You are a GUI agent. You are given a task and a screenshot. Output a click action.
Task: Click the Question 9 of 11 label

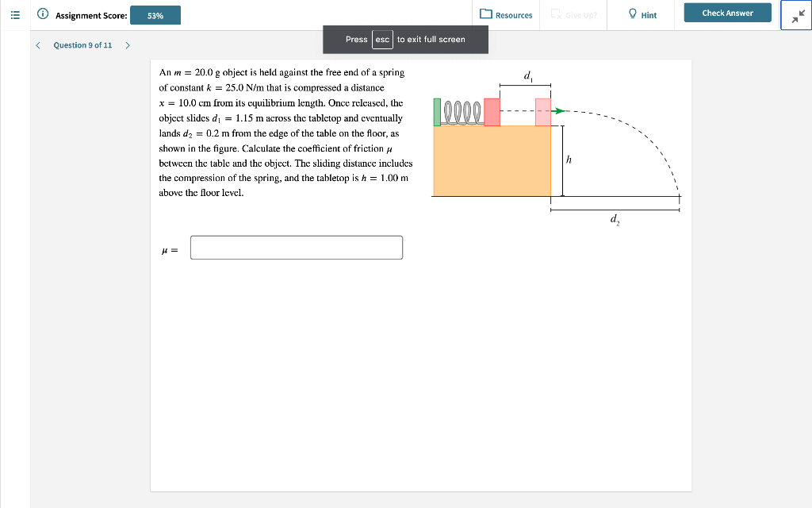[x=82, y=45]
